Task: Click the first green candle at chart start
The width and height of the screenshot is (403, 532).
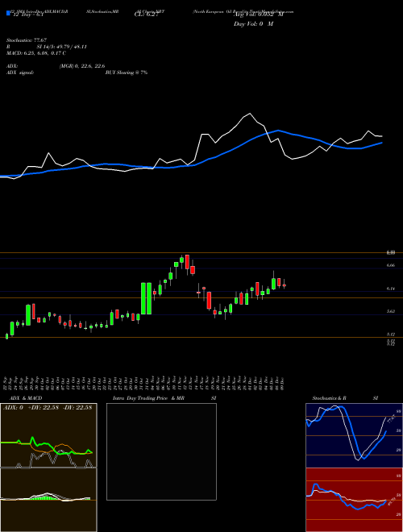Action: point(6,336)
